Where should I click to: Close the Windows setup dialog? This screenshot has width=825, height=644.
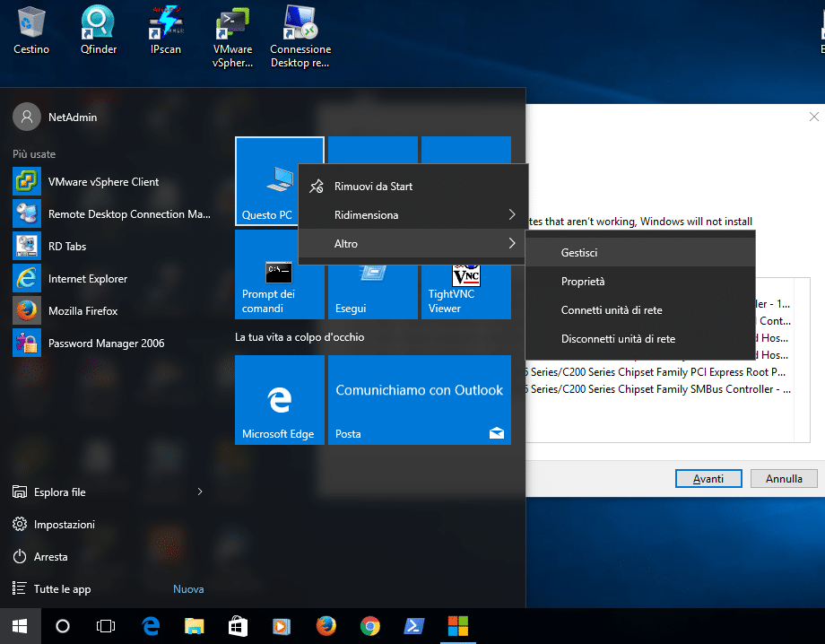[814, 117]
